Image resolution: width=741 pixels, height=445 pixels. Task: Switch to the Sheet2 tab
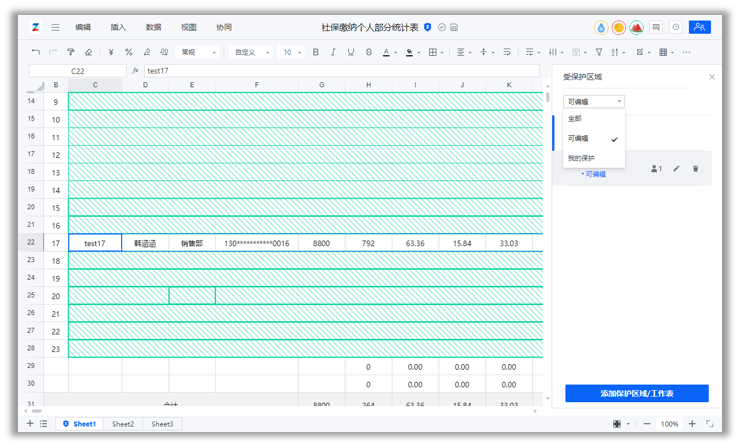(x=123, y=424)
